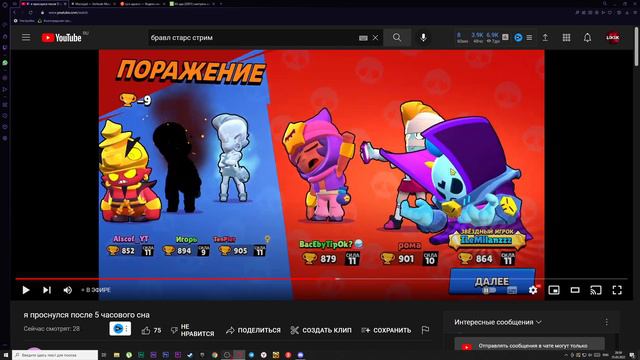The width and height of the screenshot is (640, 360).
Task: Open the account avatar menu
Action: [613, 38]
